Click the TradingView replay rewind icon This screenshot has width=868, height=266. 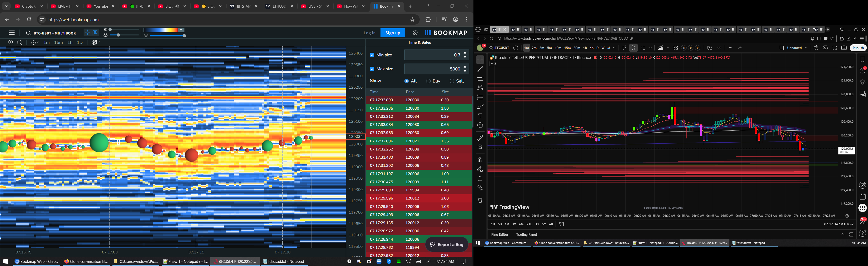click(719, 48)
